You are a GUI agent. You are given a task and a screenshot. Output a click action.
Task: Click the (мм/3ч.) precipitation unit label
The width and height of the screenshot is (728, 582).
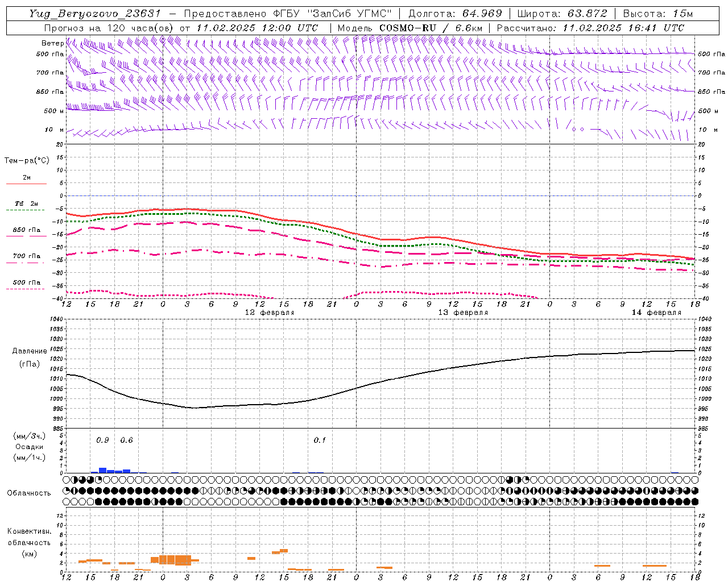30,436
